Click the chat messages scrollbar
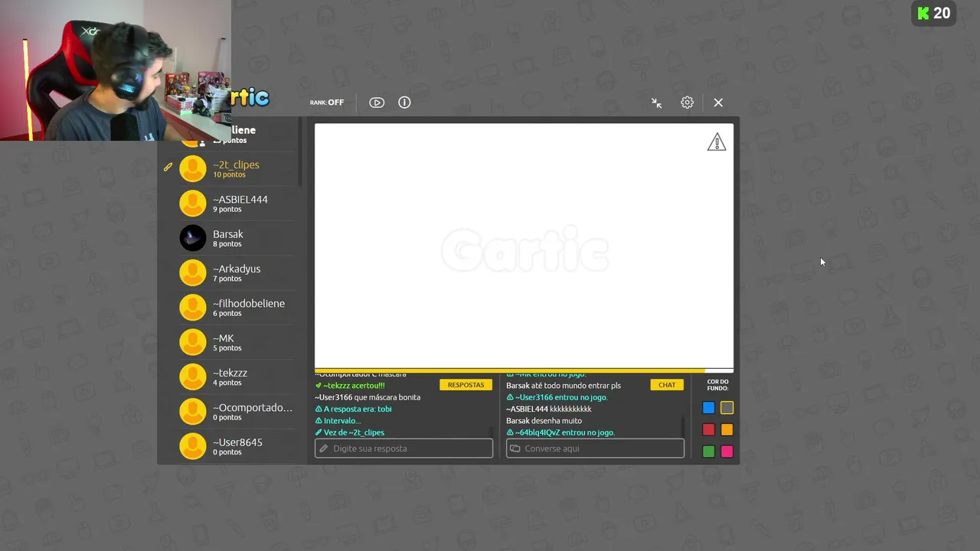The width and height of the screenshot is (980, 551). [682, 427]
